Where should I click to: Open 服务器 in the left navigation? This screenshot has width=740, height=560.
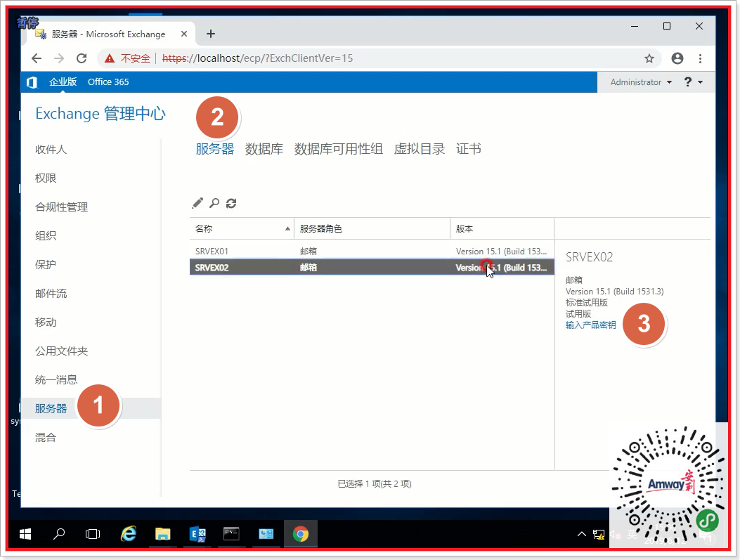(51, 408)
